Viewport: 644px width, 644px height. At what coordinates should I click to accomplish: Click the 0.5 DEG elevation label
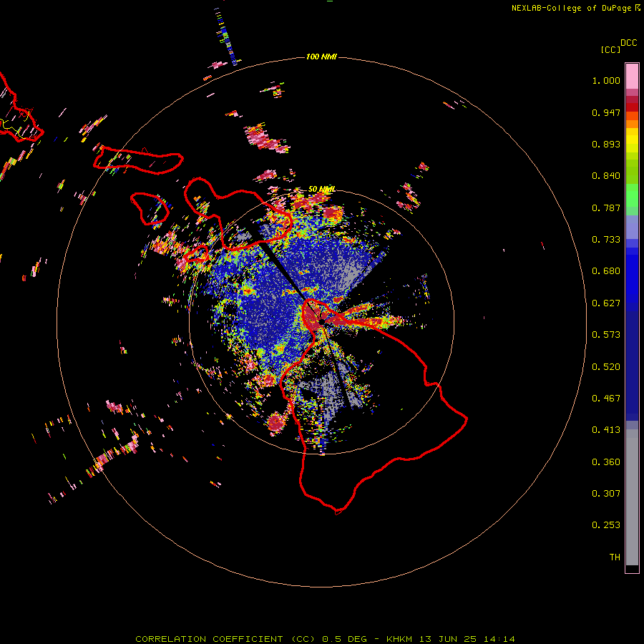click(x=344, y=639)
